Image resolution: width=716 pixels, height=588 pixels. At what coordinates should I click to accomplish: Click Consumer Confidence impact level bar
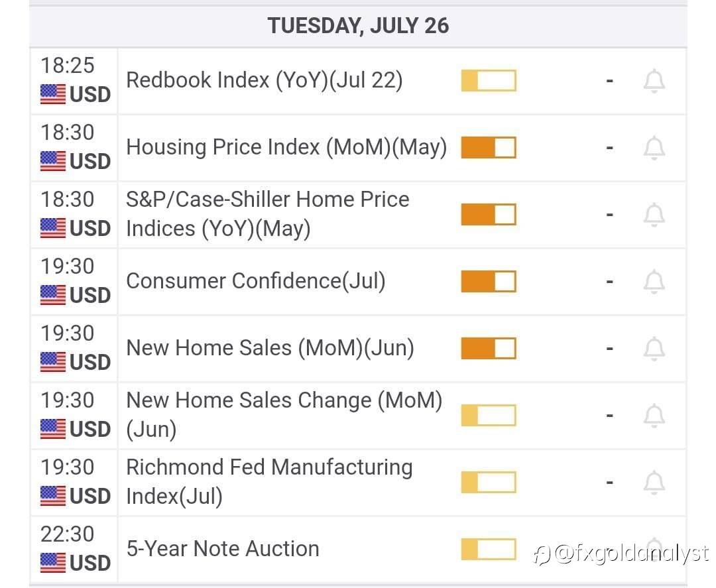488,281
